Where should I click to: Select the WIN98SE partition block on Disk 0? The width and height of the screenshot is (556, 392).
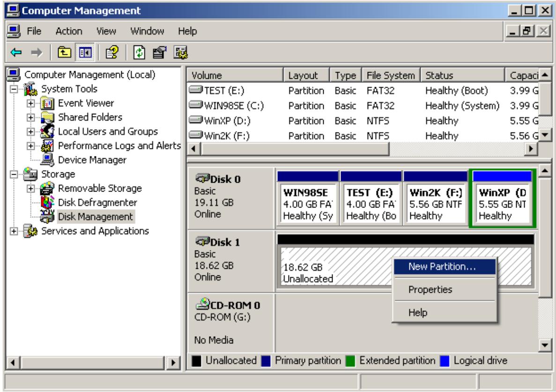point(308,199)
